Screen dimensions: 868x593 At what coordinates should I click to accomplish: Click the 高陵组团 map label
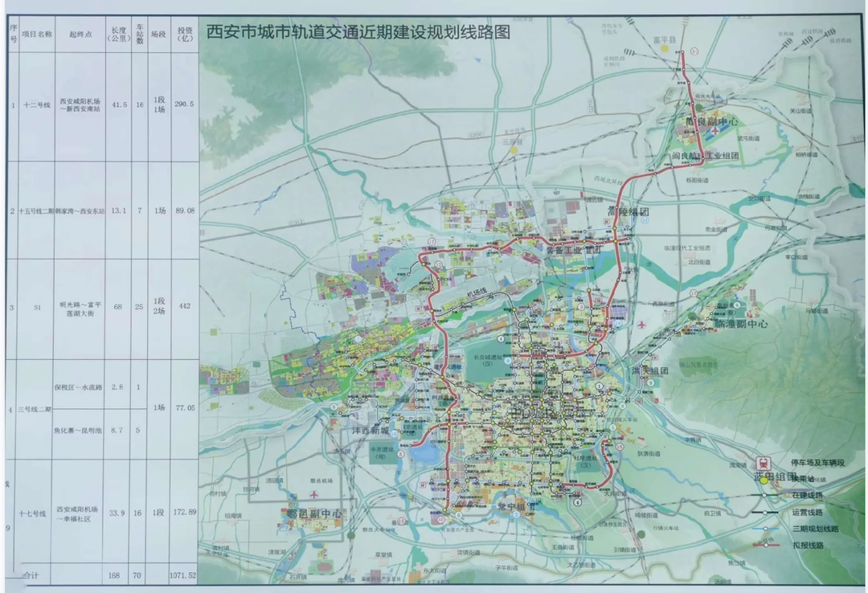(x=628, y=211)
